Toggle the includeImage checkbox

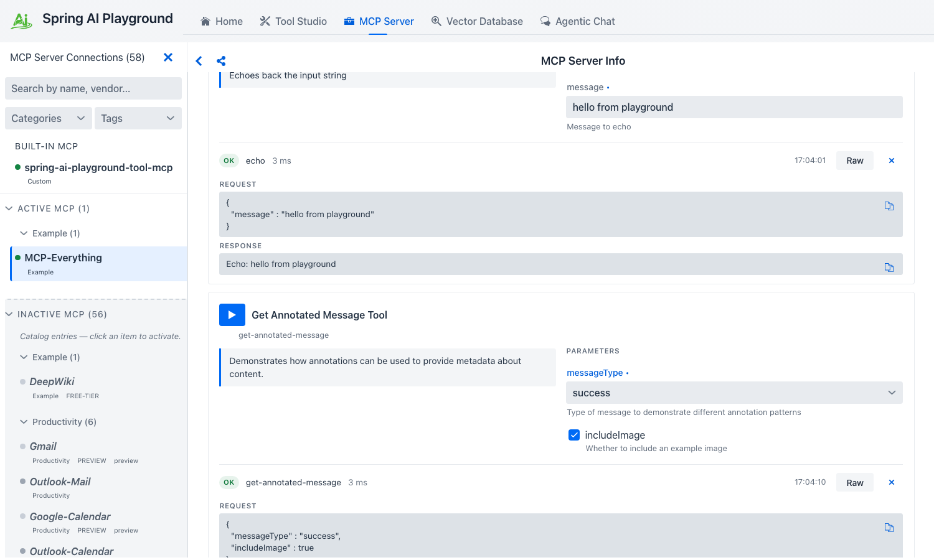574,435
